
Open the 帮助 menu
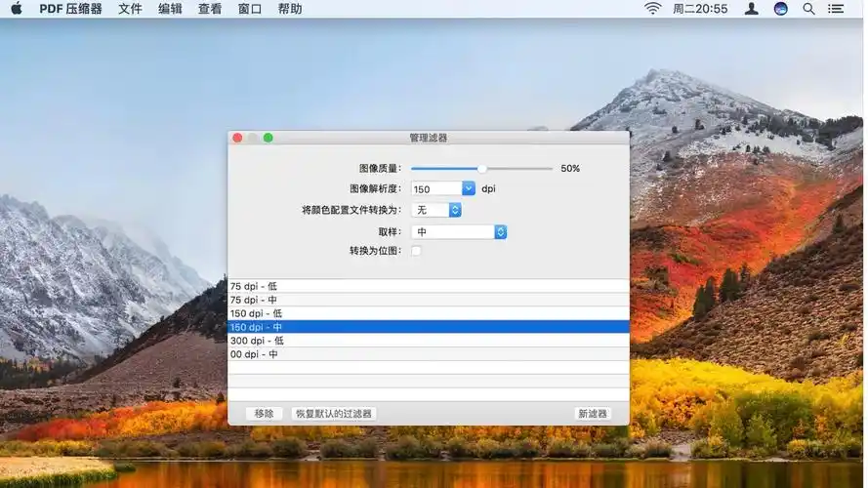[290, 9]
